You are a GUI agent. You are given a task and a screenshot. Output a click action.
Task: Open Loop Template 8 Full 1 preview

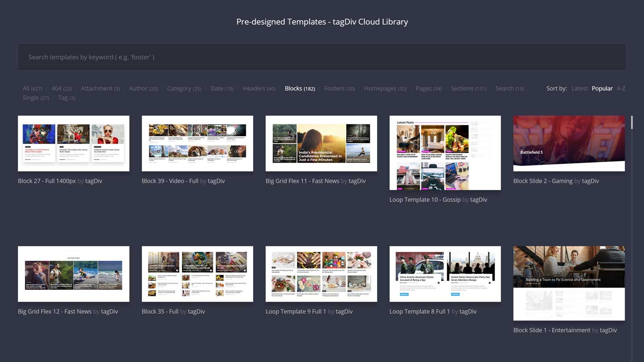point(445,274)
